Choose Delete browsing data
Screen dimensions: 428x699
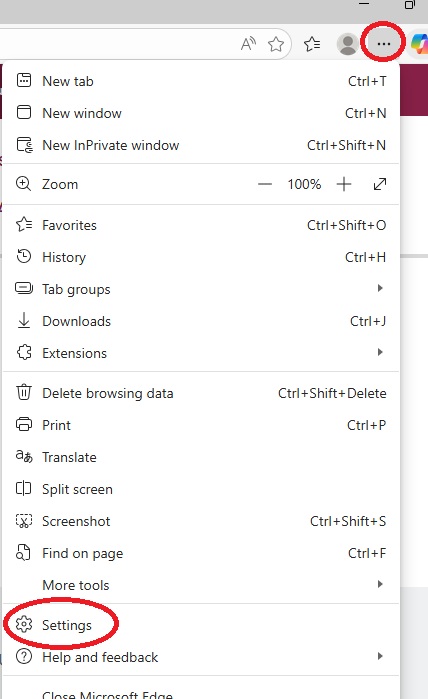(x=201, y=393)
